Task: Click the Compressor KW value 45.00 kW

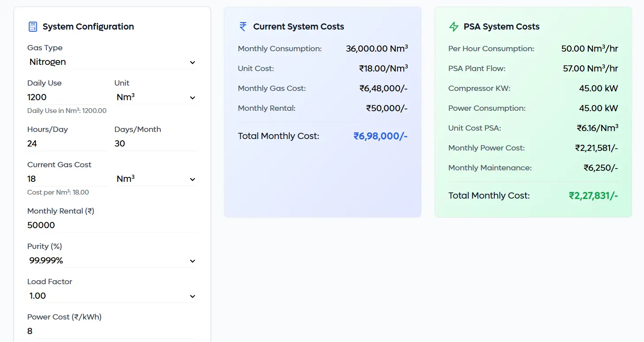Action: [599, 88]
